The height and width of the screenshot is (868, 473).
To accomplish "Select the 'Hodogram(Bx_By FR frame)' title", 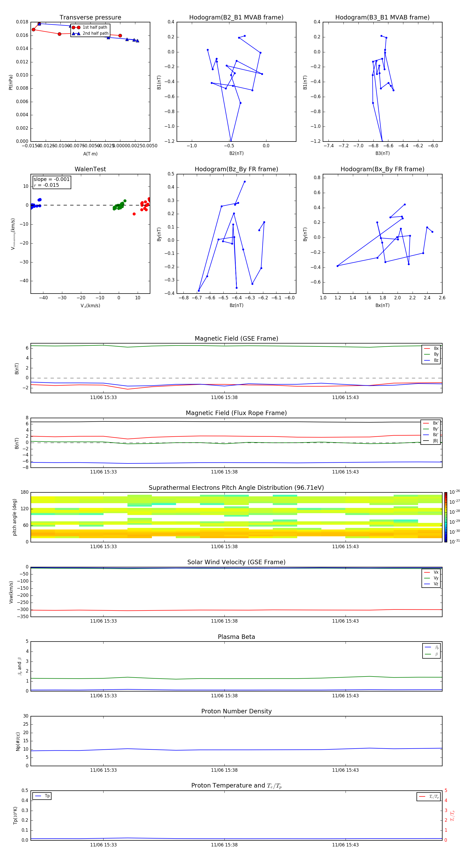I will tap(382, 169).
